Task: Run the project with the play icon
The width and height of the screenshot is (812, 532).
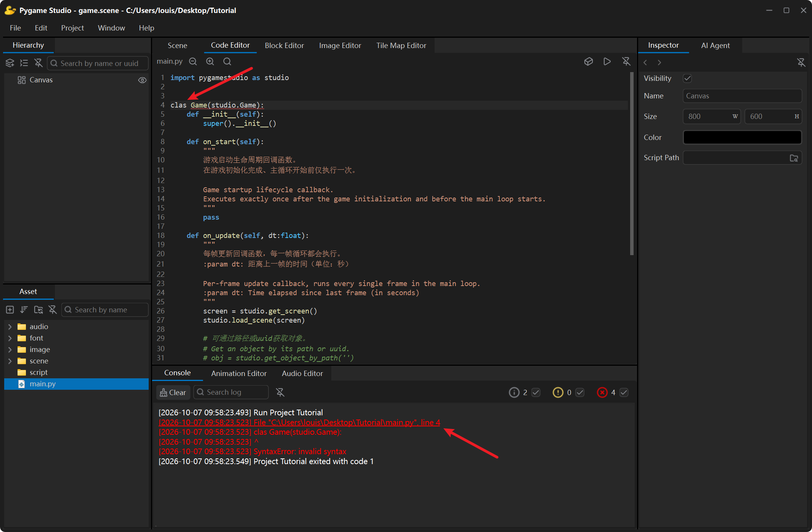Action: 607,61
